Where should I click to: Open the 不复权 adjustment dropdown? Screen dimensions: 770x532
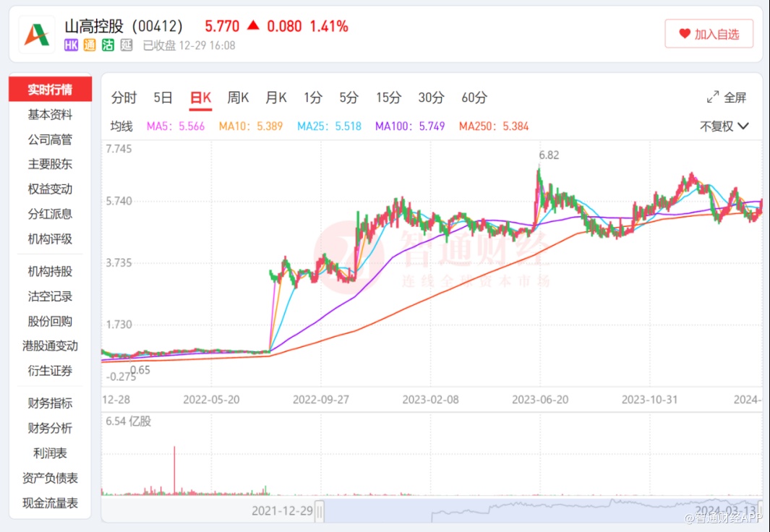click(724, 126)
